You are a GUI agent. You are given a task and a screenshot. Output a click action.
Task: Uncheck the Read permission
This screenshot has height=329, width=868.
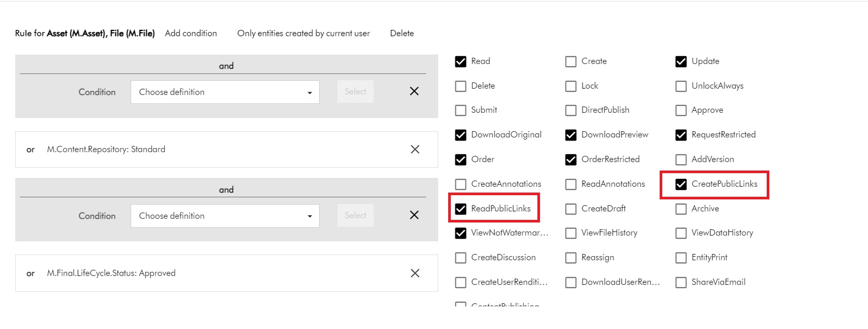click(461, 61)
